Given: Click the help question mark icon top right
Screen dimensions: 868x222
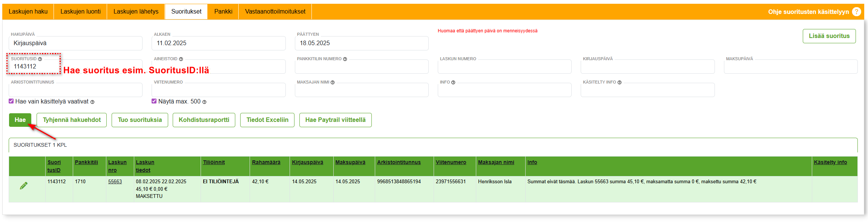Looking at the screenshot, I should pyautogui.click(x=856, y=12).
